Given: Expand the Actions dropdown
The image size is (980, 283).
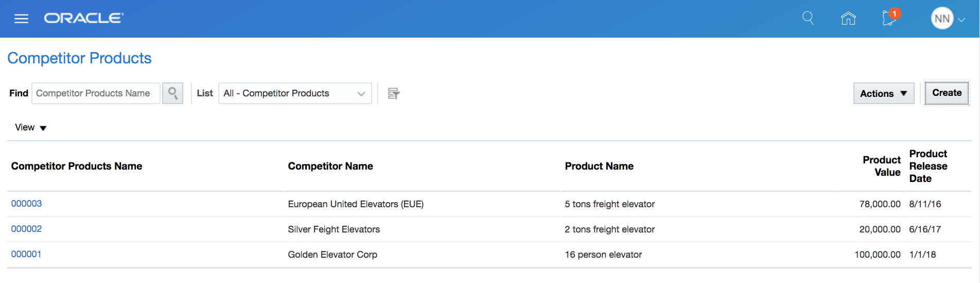Looking at the screenshot, I should [883, 93].
